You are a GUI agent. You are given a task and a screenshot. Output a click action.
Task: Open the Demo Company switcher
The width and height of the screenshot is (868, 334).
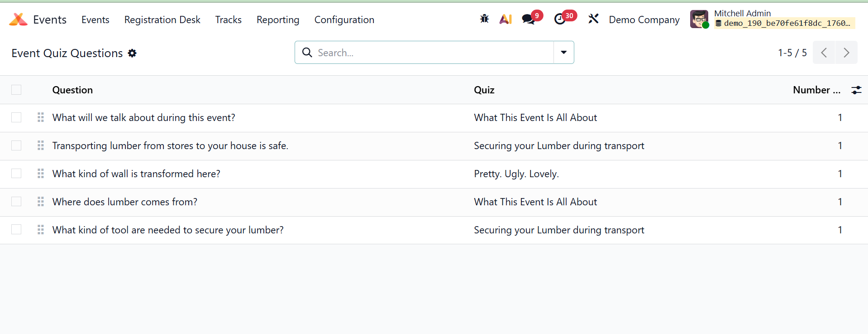pos(644,20)
